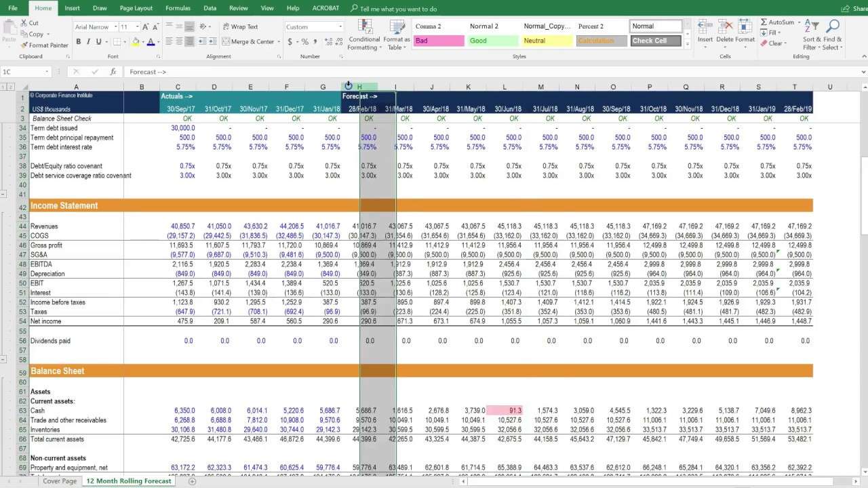Apply the Check Cell style
This screenshot has height=488, width=868.
tap(656, 41)
